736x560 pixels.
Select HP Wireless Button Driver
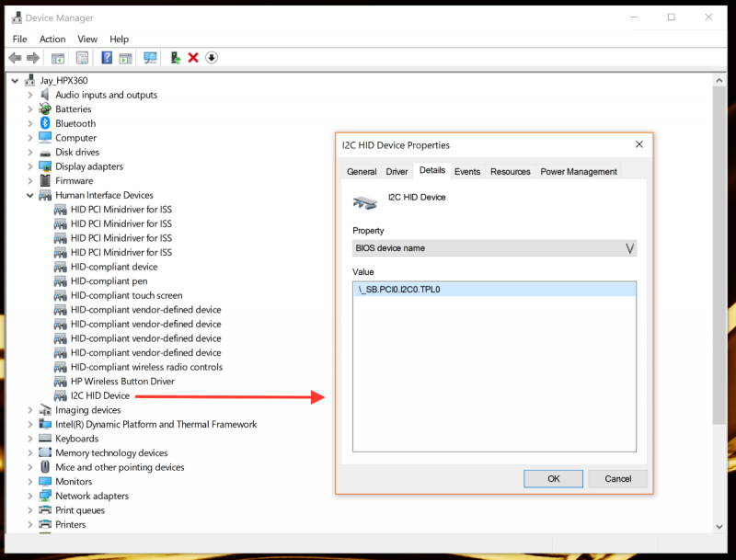point(122,382)
